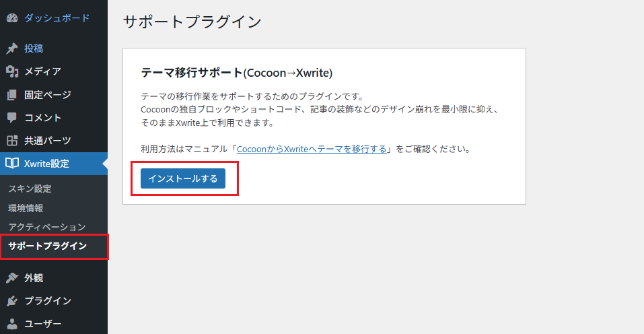Click the Dashboard gauge icon
This screenshot has width=644, height=334.
(x=11, y=18)
